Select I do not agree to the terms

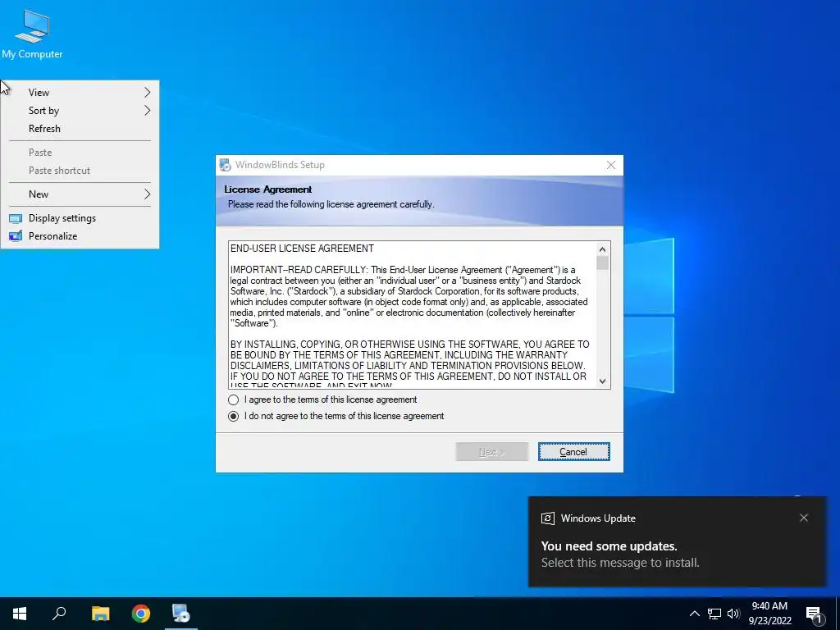pos(233,416)
